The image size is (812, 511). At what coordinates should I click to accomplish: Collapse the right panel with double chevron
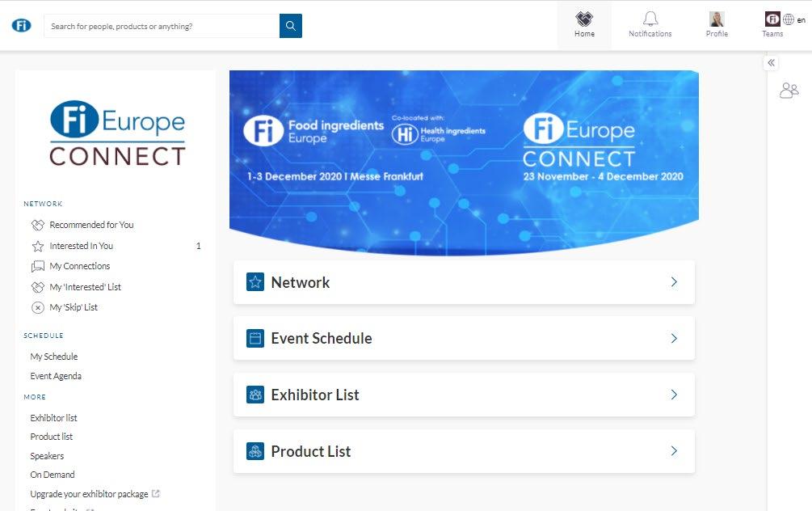[771, 63]
